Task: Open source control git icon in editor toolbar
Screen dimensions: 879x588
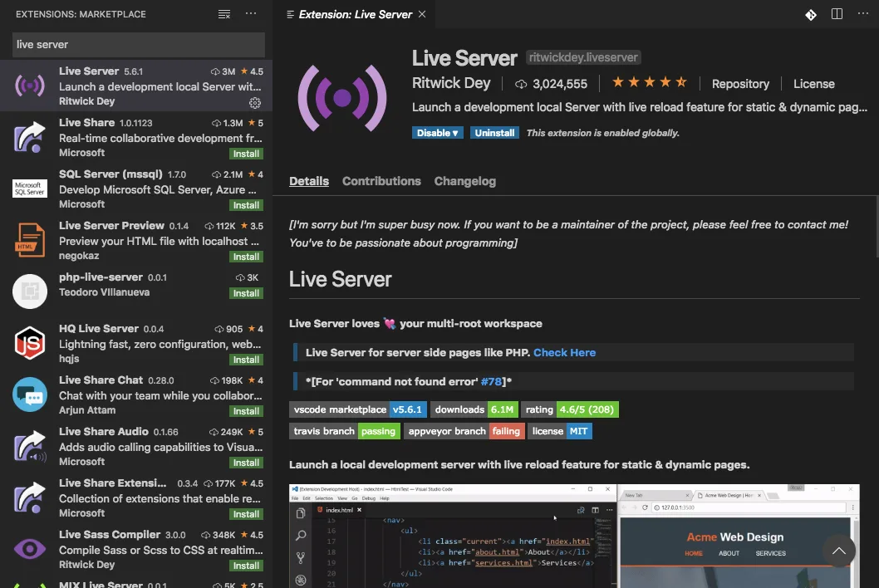Action: (811, 15)
